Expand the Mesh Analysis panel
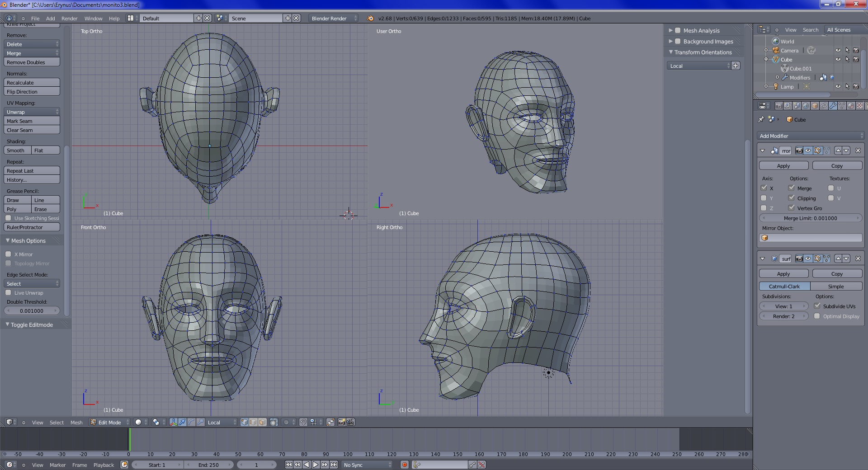The width and height of the screenshot is (868, 470). pyautogui.click(x=671, y=30)
